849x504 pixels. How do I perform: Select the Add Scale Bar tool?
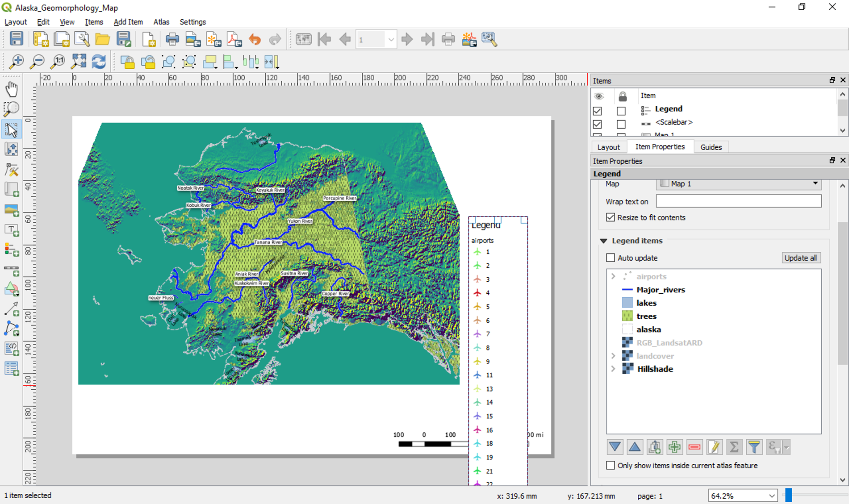pos(12,270)
